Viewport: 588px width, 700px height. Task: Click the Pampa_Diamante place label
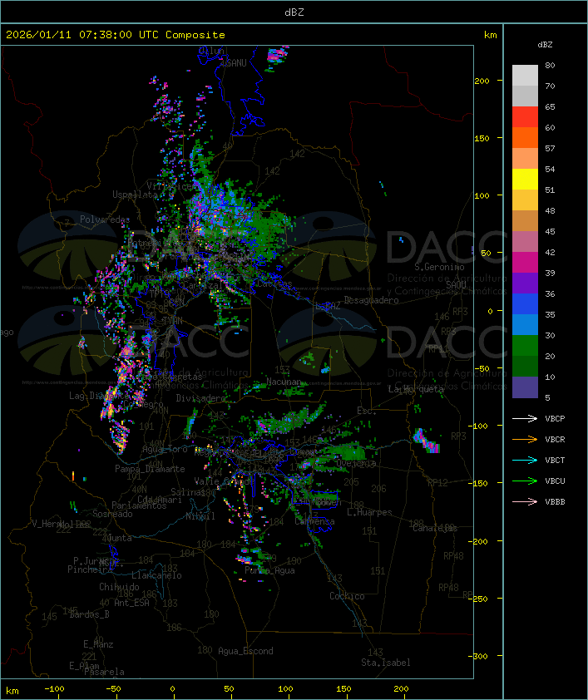(150, 469)
